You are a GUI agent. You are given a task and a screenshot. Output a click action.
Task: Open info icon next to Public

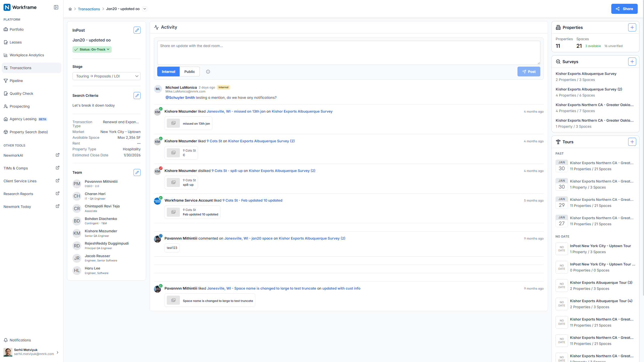tap(208, 72)
